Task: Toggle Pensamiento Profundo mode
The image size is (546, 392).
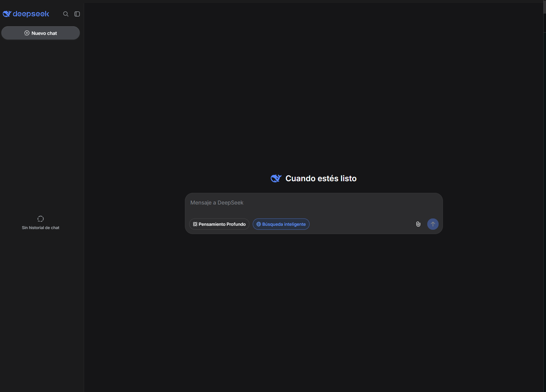Action: point(219,224)
